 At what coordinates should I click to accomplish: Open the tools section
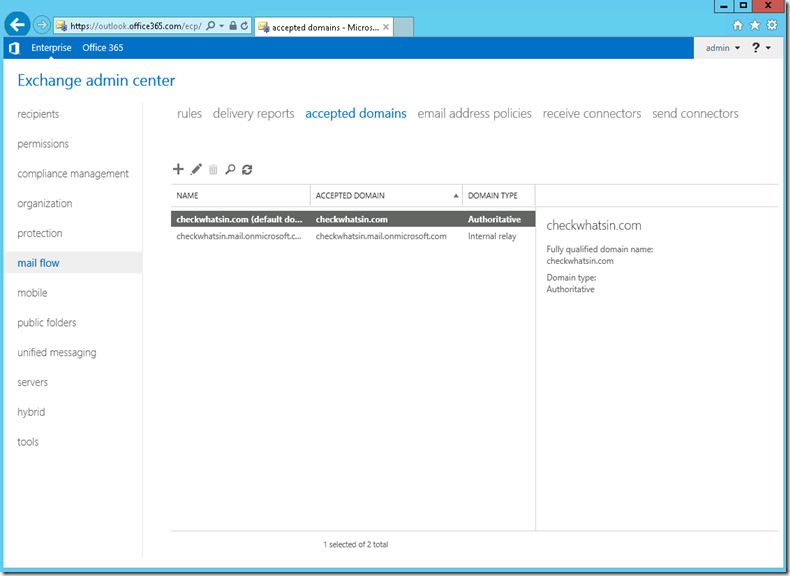click(x=28, y=442)
